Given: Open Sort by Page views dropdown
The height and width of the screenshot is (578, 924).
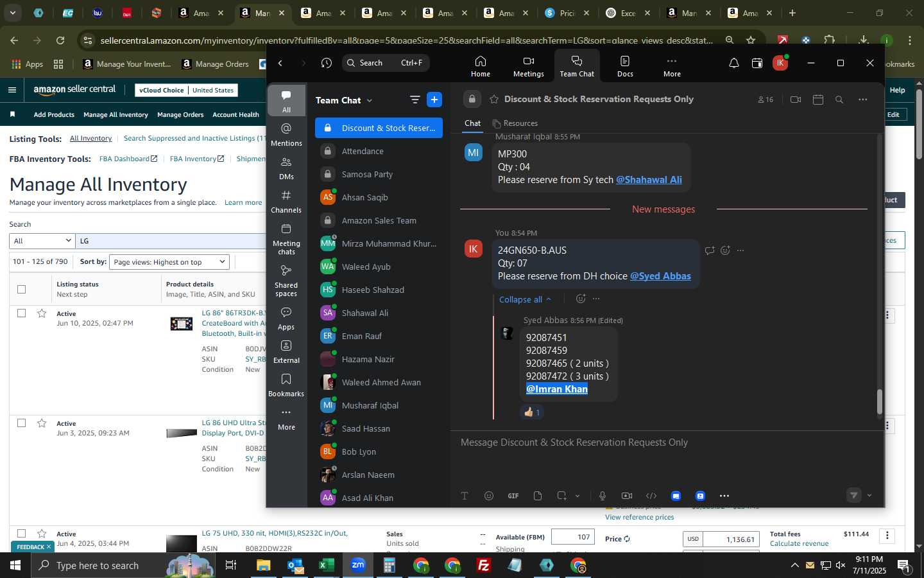Looking at the screenshot, I should (169, 262).
